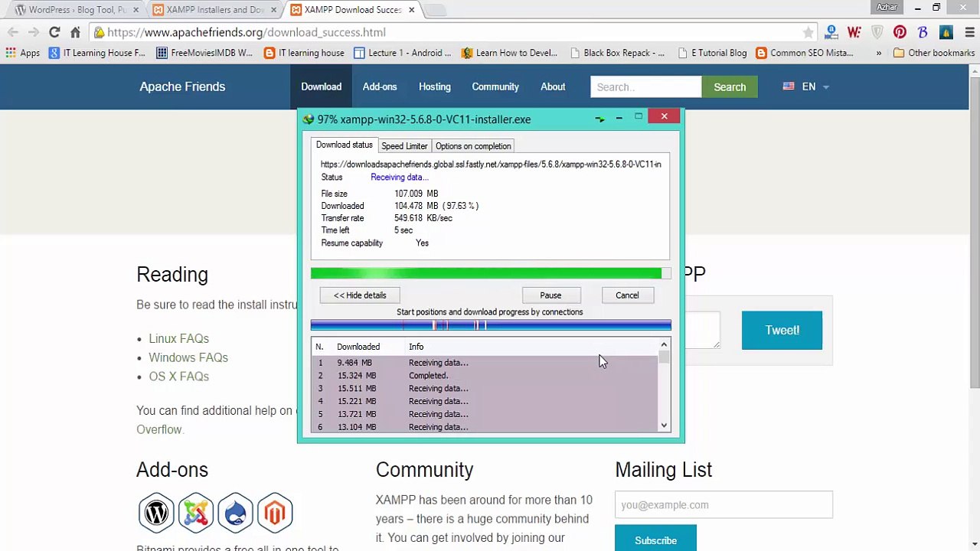
Task: Click the browser forward arrow
Action: click(34, 32)
